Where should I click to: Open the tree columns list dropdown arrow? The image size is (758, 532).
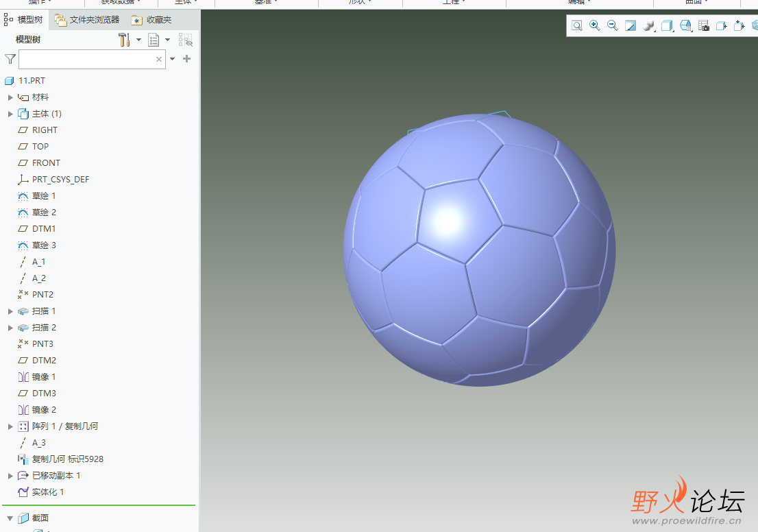point(167,40)
